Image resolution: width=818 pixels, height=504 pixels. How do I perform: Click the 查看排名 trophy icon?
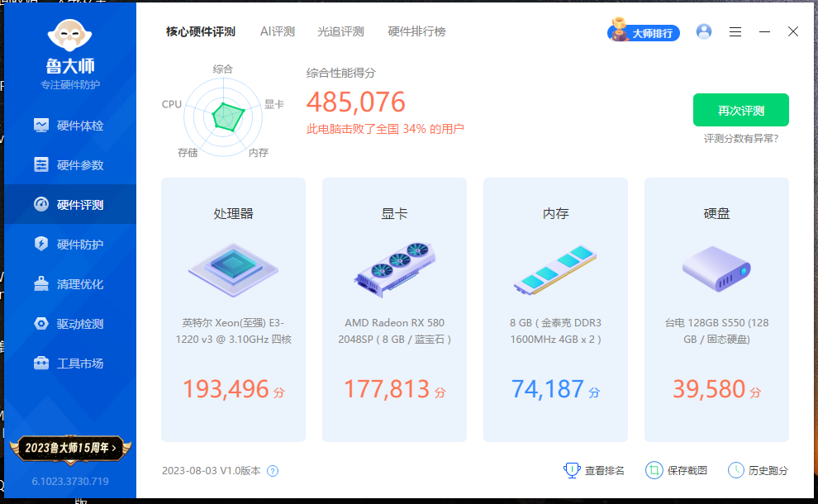572,470
